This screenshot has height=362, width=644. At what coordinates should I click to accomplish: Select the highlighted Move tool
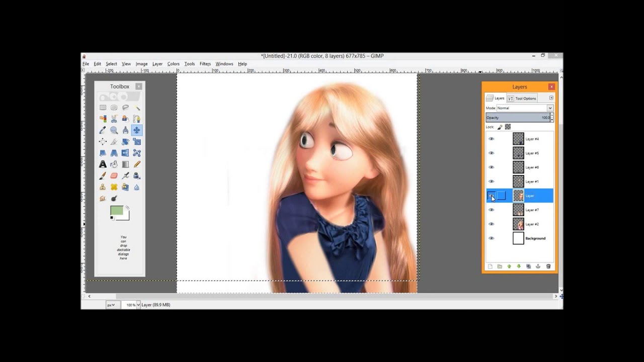[x=137, y=130]
